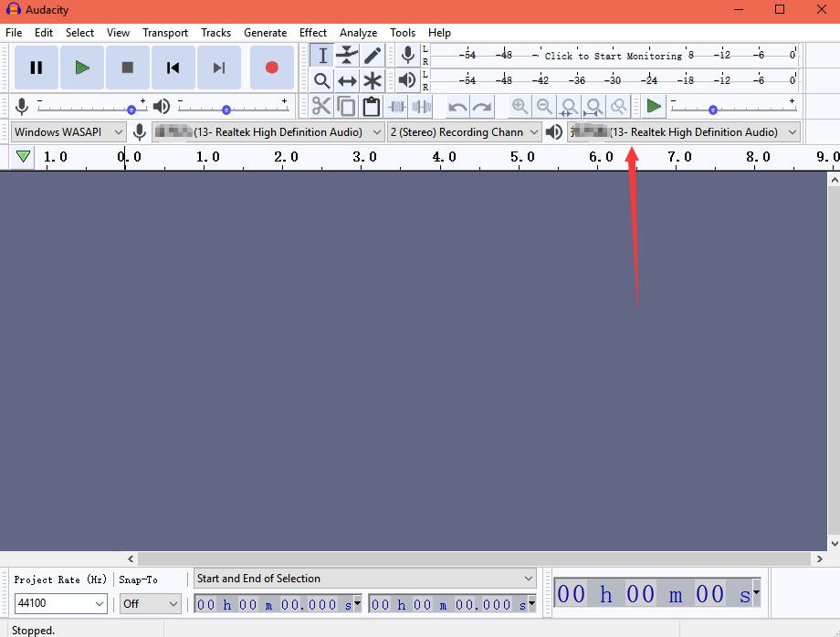Click the playback level meter bar
Image resolution: width=840 pixels, height=637 pixels.
coord(614,80)
